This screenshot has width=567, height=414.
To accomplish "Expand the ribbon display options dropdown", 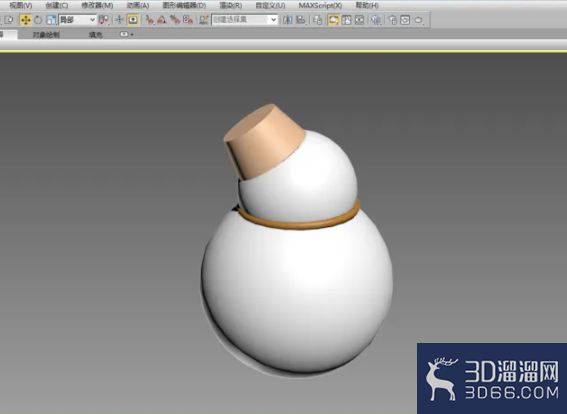I will (127, 34).
